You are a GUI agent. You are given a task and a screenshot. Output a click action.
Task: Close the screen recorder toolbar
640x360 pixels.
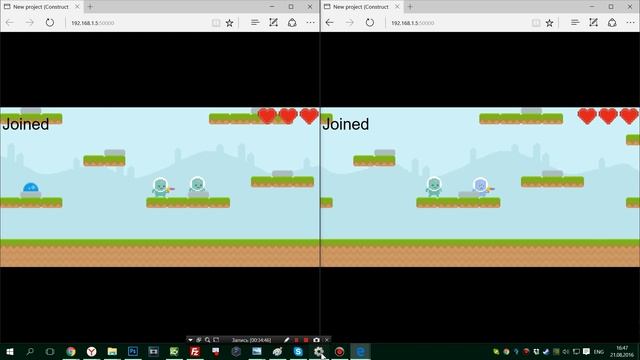[x=327, y=340]
